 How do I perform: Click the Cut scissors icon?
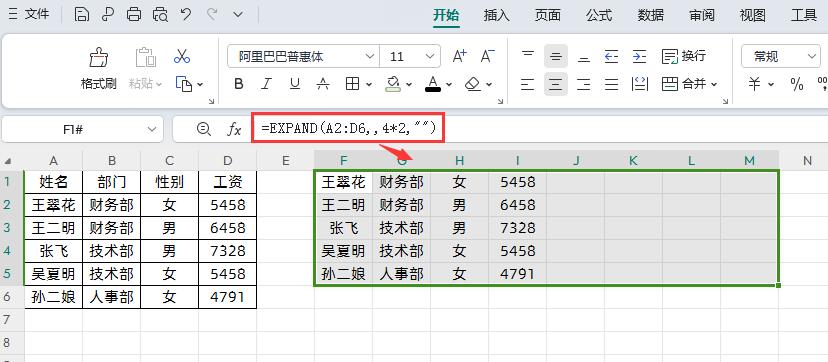pos(182,56)
